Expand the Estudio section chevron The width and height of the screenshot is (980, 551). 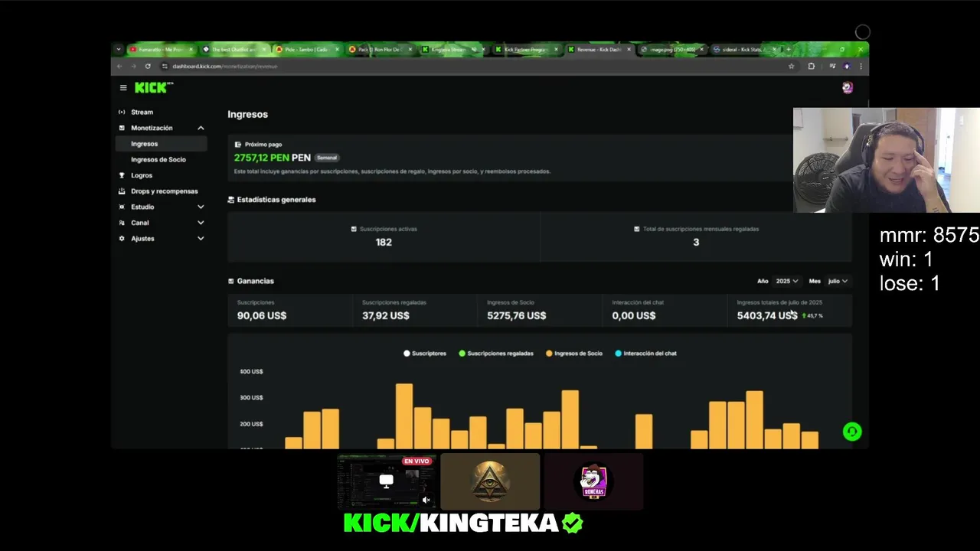tap(201, 207)
